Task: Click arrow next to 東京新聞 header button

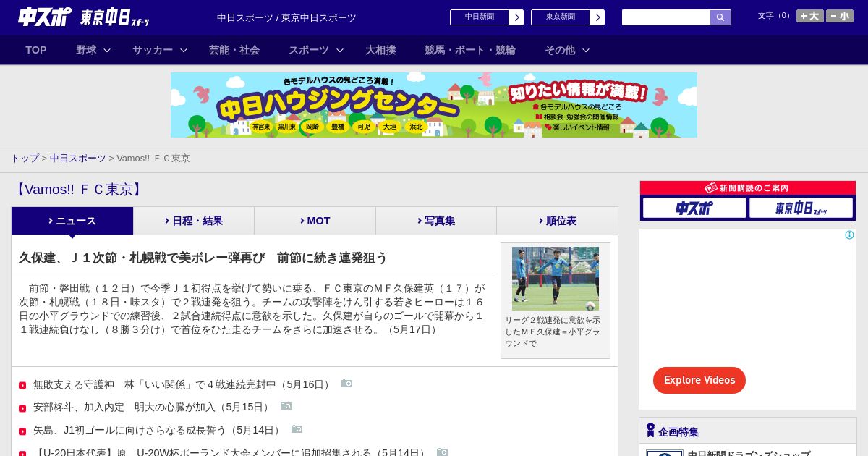Action: pos(597,17)
